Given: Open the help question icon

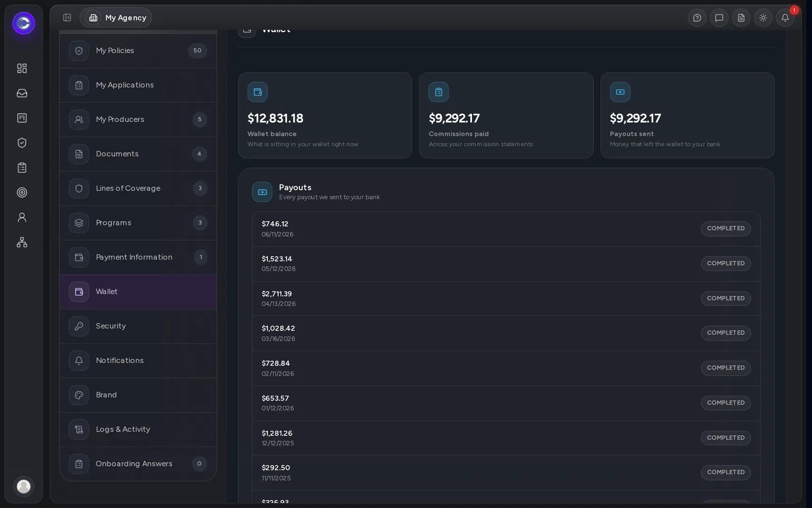Looking at the screenshot, I should click(x=697, y=18).
